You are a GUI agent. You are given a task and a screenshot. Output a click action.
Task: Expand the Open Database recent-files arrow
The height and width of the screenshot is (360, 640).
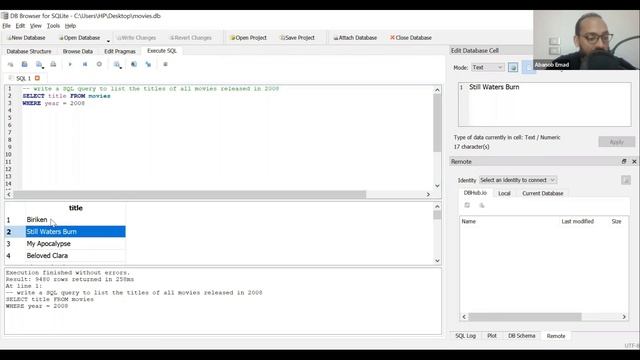tap(108, 40)
